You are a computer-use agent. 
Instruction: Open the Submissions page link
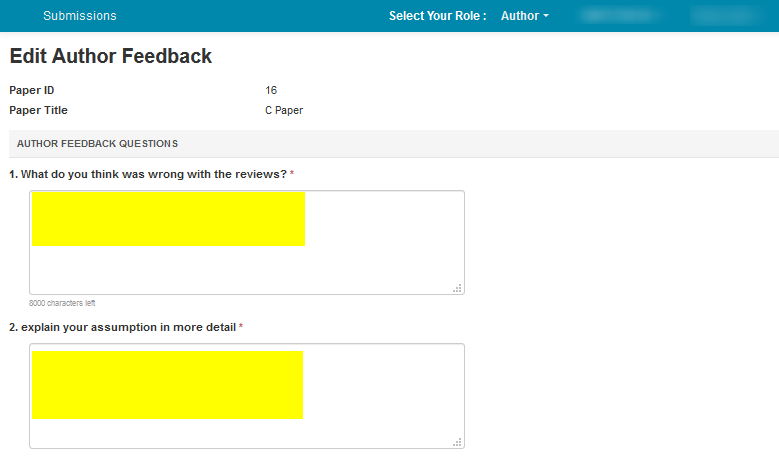[x=80, y=16]
